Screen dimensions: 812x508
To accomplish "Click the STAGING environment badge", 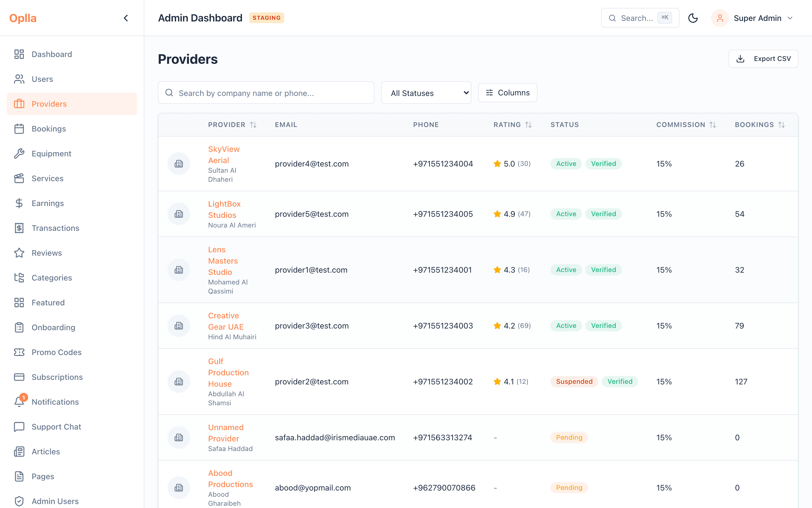I will pyautogui.click(x=266, y=18).
